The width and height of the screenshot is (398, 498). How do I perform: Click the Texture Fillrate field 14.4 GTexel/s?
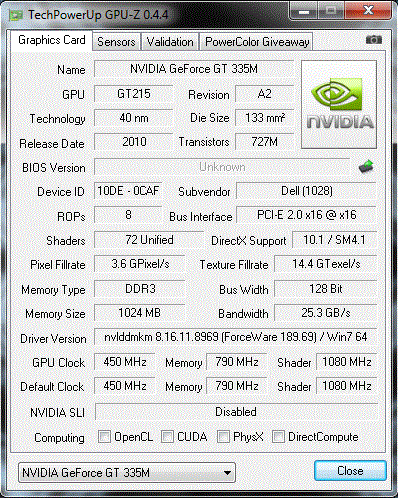pyautogui.click(x=326, y=264)
